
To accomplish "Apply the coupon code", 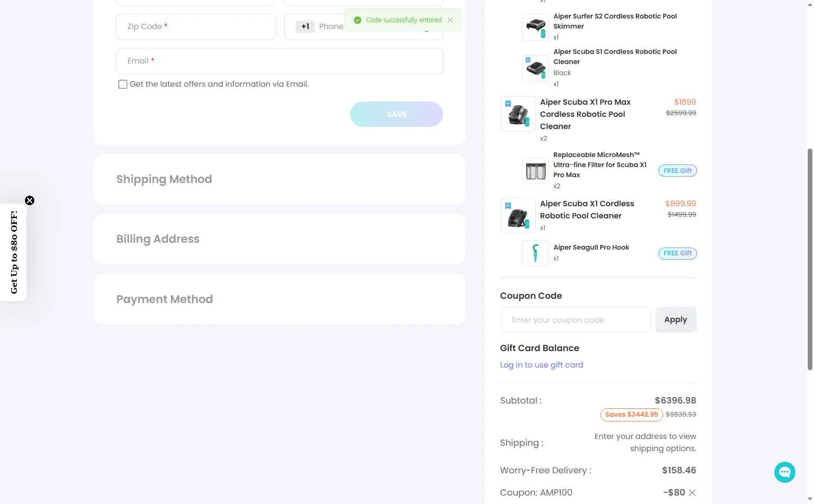I will (676, 320).
